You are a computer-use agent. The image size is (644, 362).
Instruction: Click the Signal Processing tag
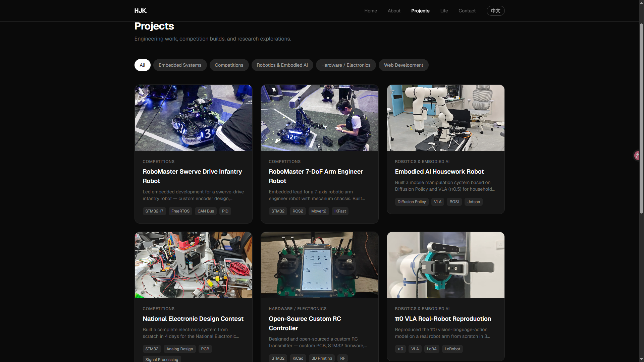coord(162,359)
